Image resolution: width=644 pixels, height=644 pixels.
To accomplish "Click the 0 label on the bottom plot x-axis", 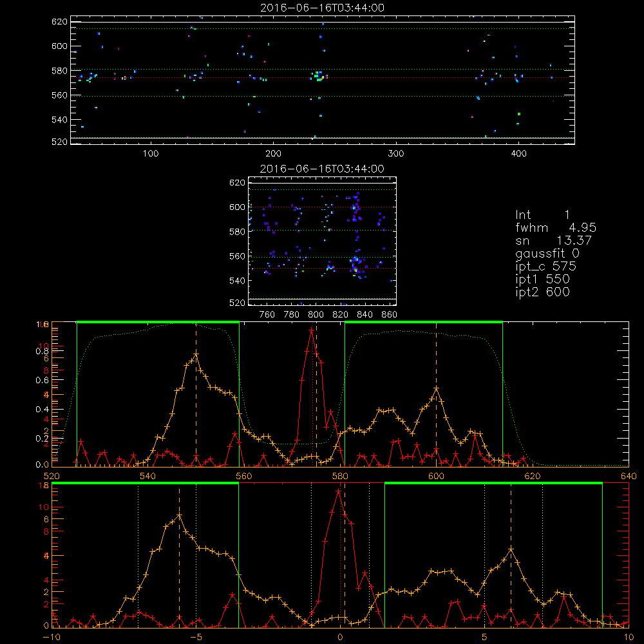I will (340, 637).
